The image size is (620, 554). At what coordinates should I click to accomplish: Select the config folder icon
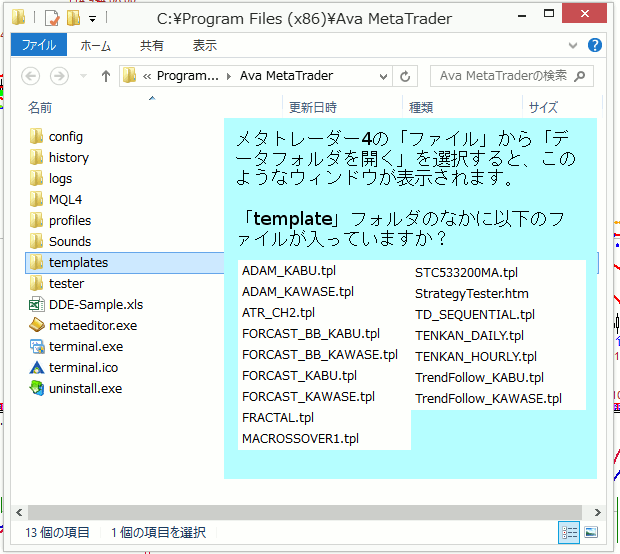pyautogui.click(x=36, y=136)
